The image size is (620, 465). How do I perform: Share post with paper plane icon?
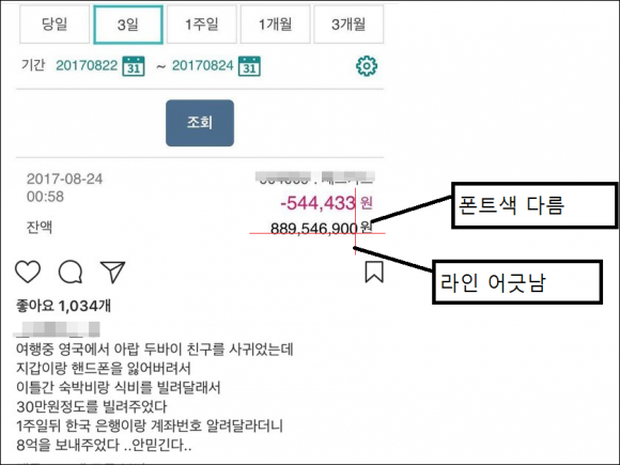[x=113, y=272]
